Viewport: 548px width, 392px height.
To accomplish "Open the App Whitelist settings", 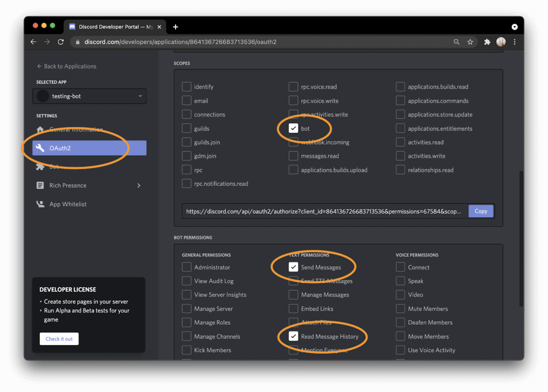I will pos(90,204).
